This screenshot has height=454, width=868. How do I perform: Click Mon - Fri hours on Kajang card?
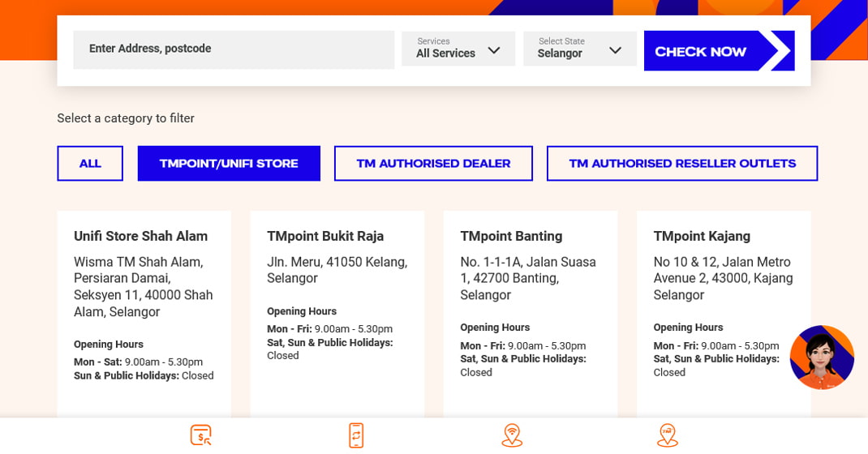pyautogui.click(x=715, y=346)
